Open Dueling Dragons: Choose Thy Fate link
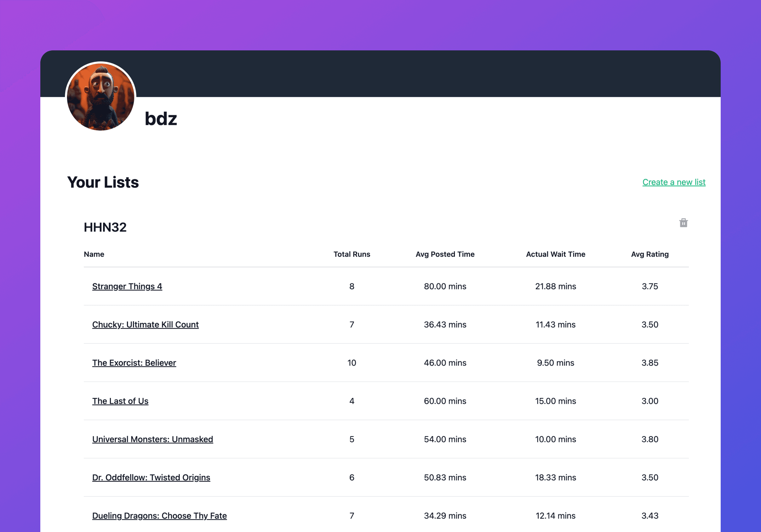The image size is (761, 532). pyautogui.click(x=159, y=516)
